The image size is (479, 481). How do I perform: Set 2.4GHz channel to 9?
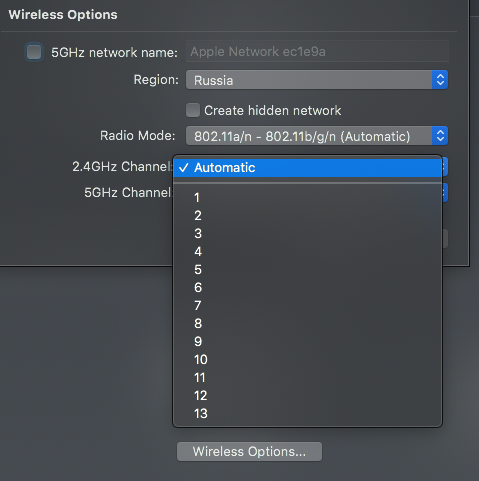coord(308,342)
